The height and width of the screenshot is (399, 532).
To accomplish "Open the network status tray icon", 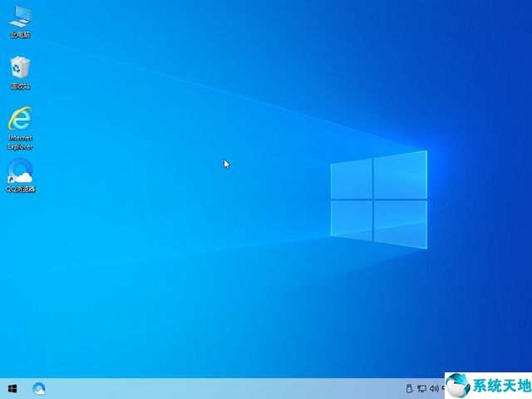I will pos(421,388).
